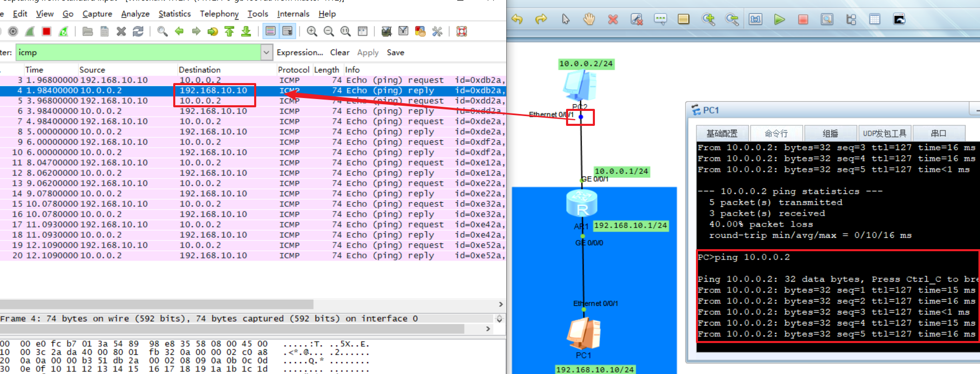Viewport: 980px width, 374px height.
Task: Open the Analyze menu
Action: [x=135, y=13]
